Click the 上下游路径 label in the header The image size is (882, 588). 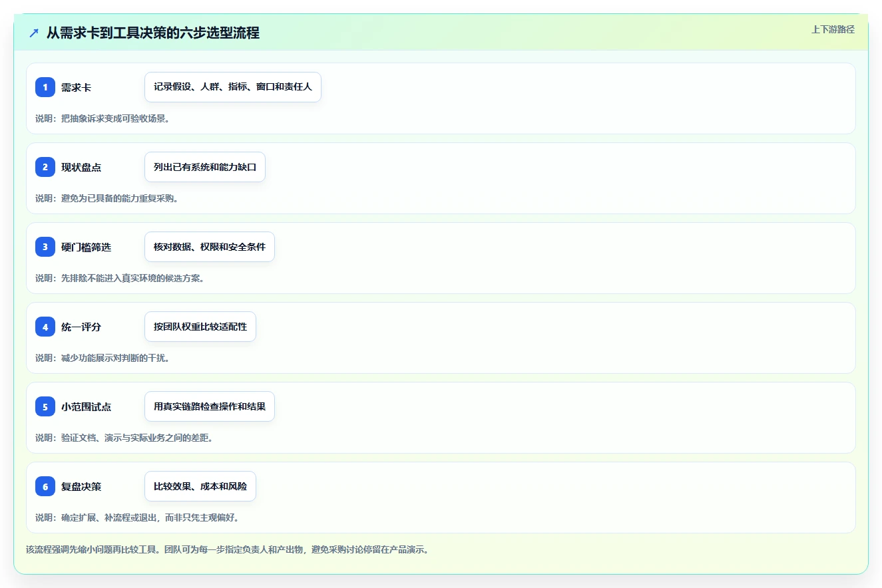pos(833,29)
